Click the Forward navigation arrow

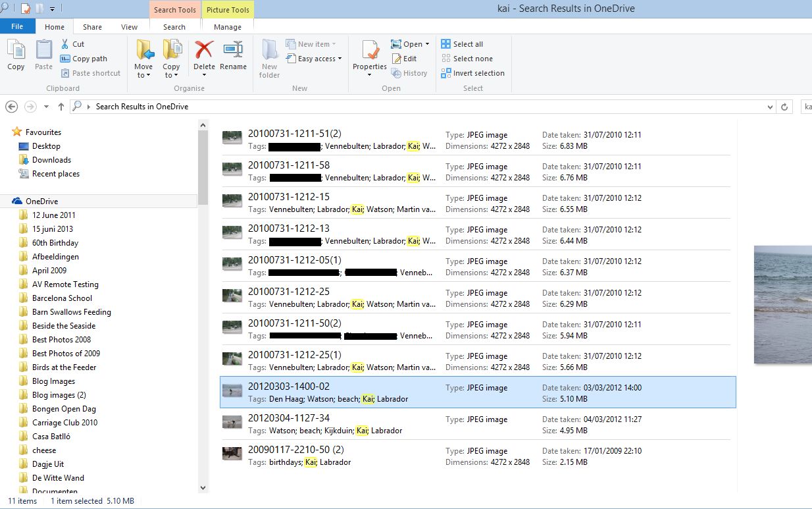coord(30,107)
